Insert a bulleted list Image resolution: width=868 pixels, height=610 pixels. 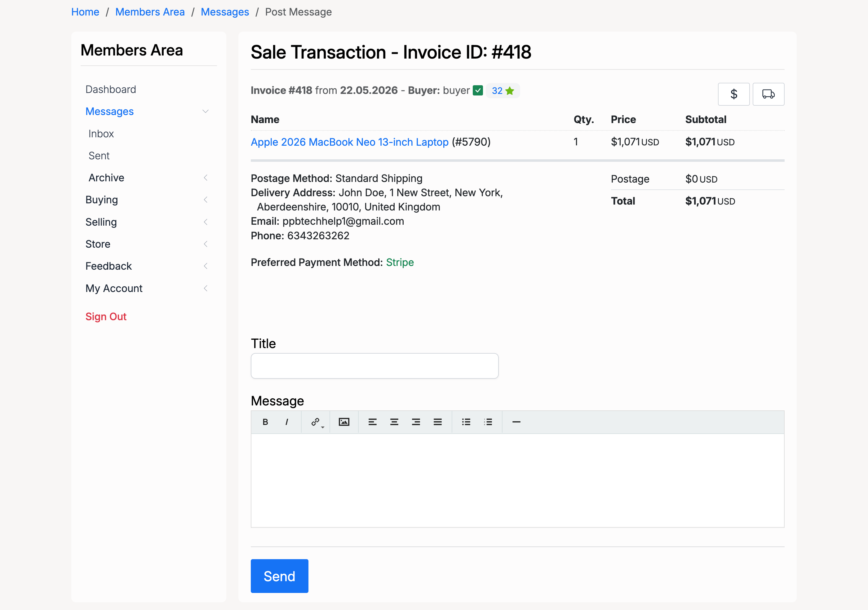tap(466, 422)
